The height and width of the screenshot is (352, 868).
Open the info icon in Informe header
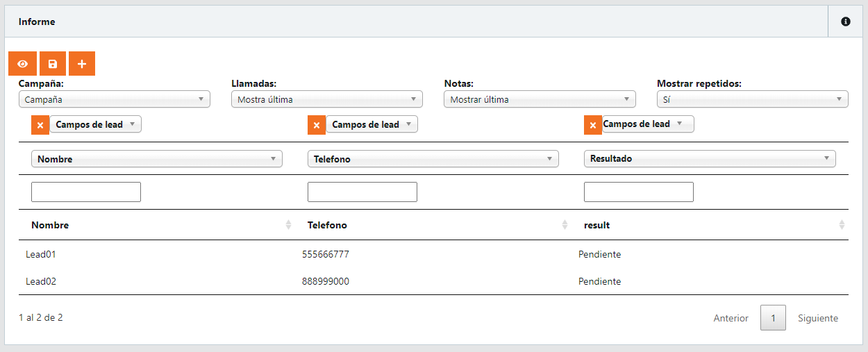click(846, 22)
